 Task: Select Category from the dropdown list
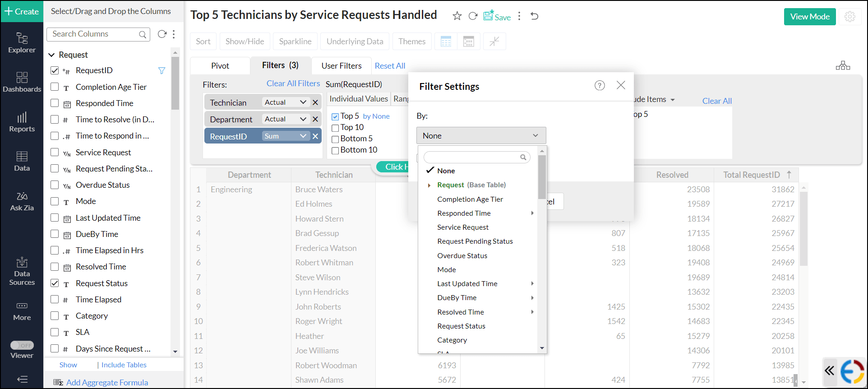tap(452, 340)
